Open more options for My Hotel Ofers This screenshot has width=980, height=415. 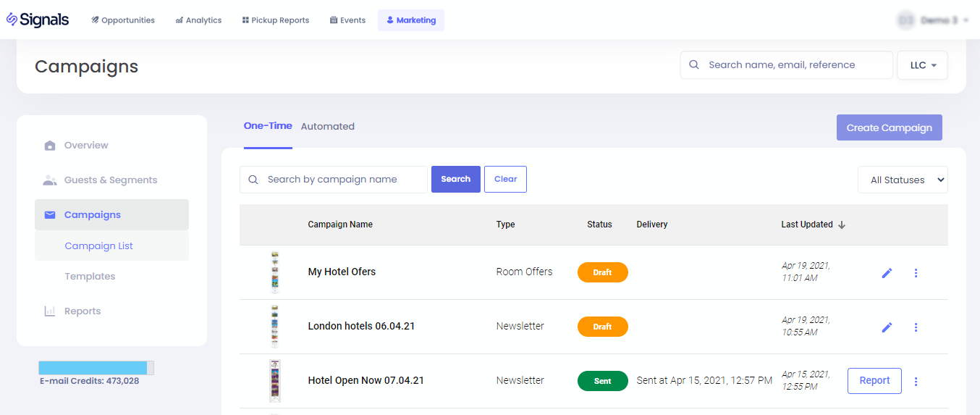[916, 273]
